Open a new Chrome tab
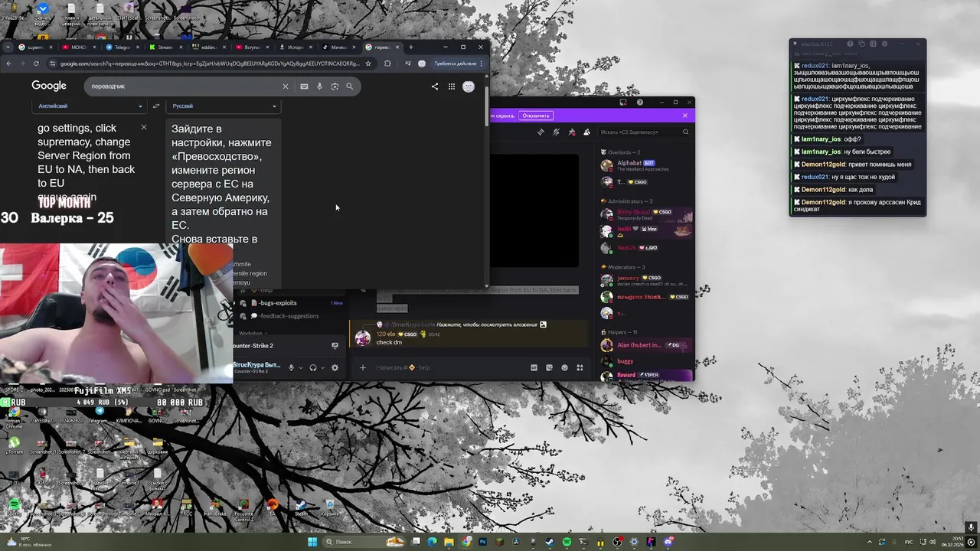This screenshot has width=980, height=551. click(410, 47)
